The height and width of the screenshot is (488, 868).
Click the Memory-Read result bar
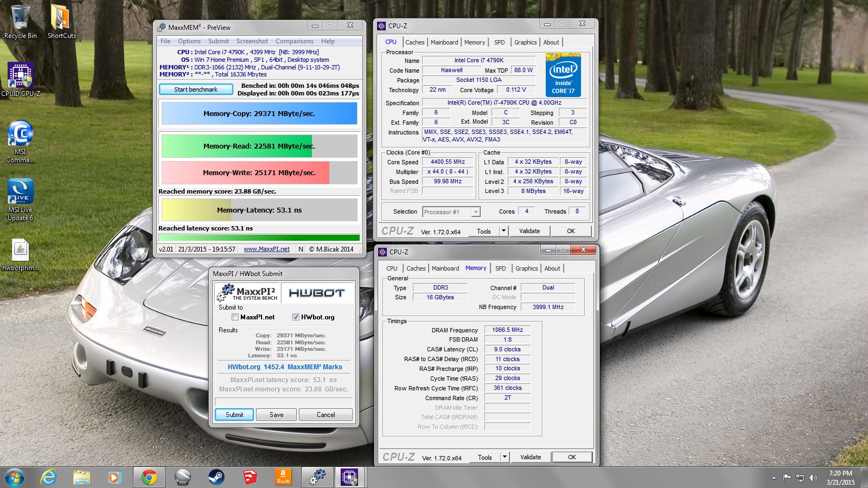[259, 146]
